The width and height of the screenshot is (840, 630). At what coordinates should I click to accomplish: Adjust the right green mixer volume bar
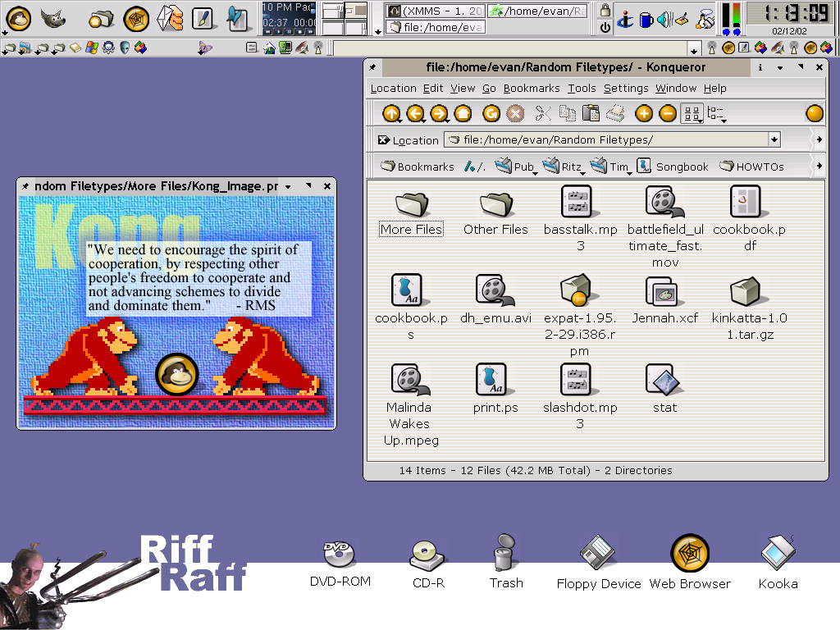pos(737,15)
